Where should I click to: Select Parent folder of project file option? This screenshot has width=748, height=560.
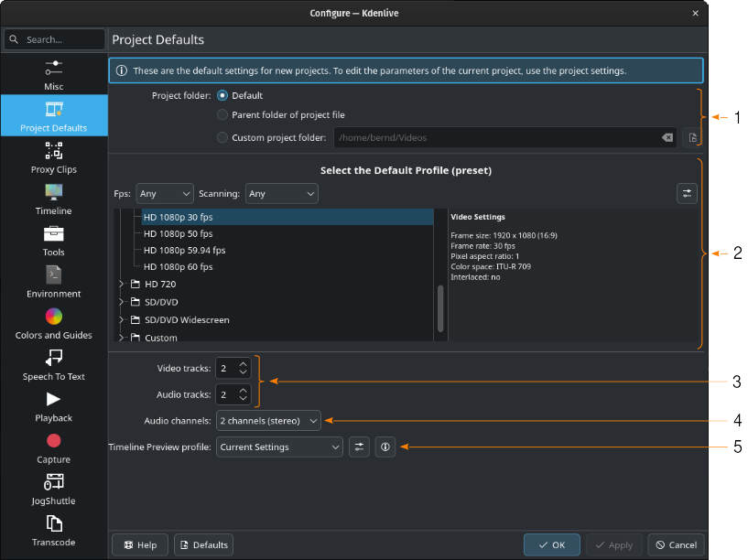coord(222,115)
